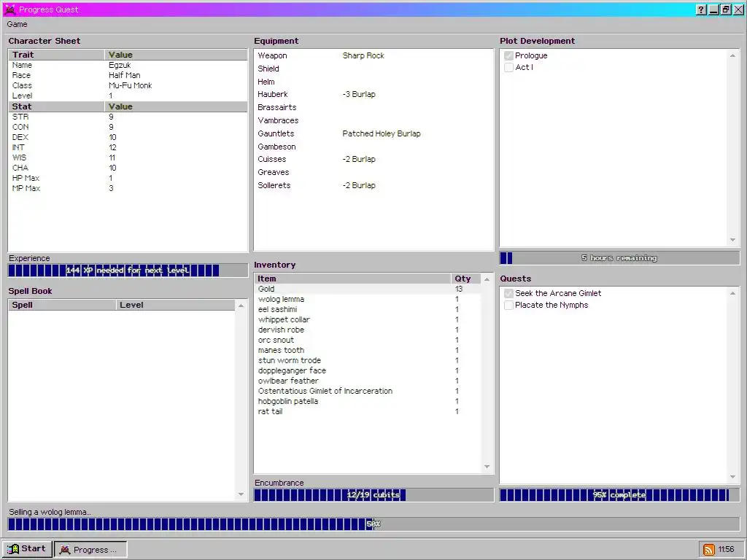Click the help question mark button

[x=701, y=9]
